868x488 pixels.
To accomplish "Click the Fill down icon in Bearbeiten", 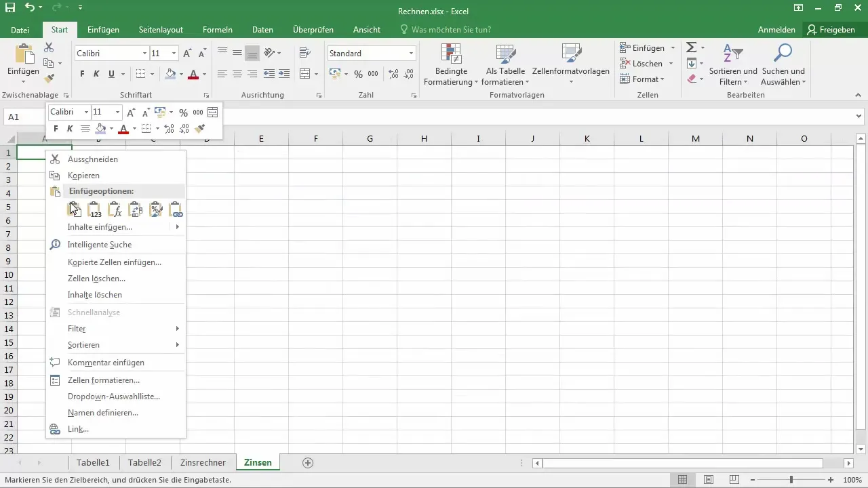I will (x=691, y=64).
